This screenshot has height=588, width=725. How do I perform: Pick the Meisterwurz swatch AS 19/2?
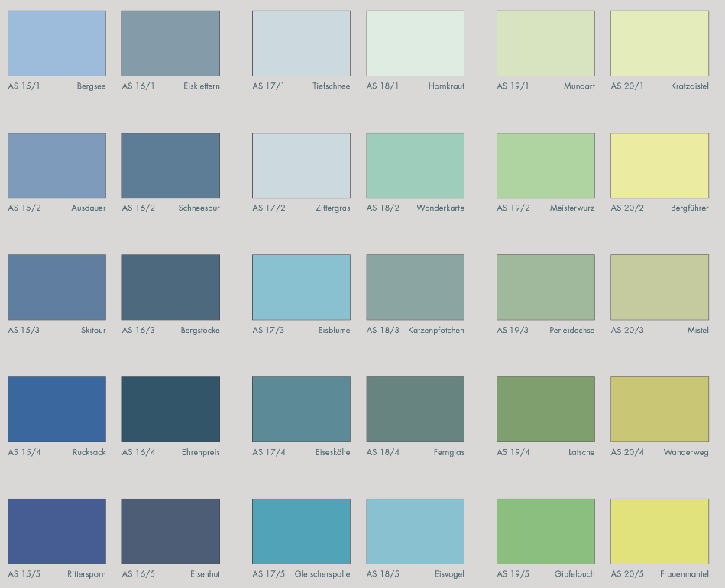[x=545, y=166]
